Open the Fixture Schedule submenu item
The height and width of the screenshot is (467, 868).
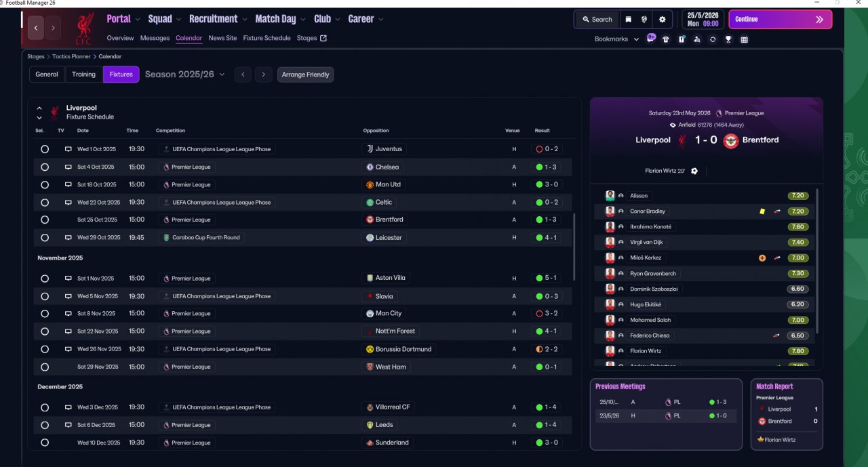click(x=267, y=38)
